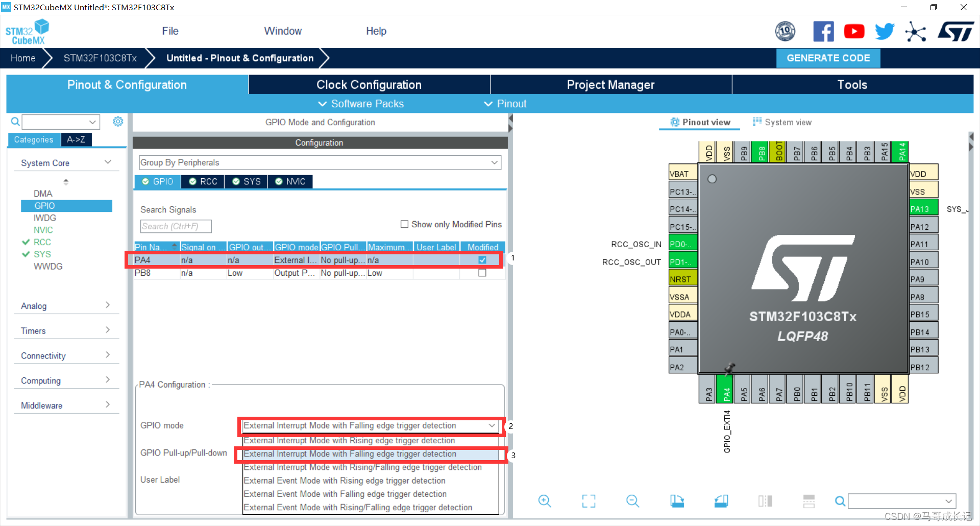Select the NRST pin on chip
This screenshot has height=526, width=980.
click(683, 279)
